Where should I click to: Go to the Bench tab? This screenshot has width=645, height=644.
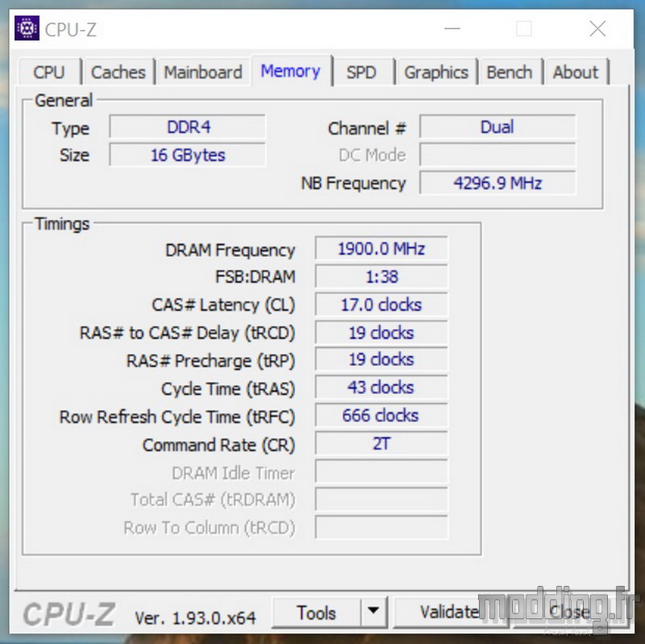coord(510,73)
